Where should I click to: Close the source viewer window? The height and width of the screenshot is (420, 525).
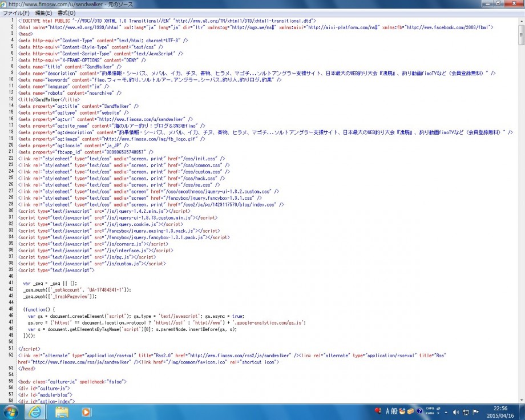point(514,3)
